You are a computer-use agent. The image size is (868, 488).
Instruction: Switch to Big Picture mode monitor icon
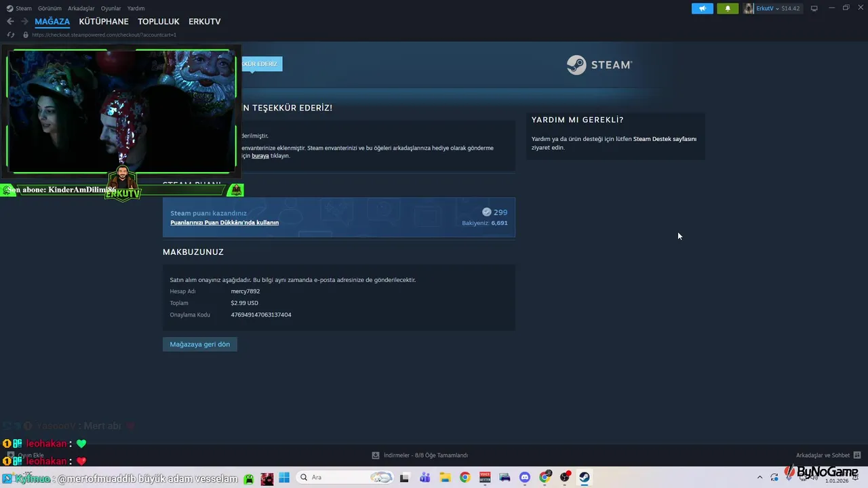point(814,8)
